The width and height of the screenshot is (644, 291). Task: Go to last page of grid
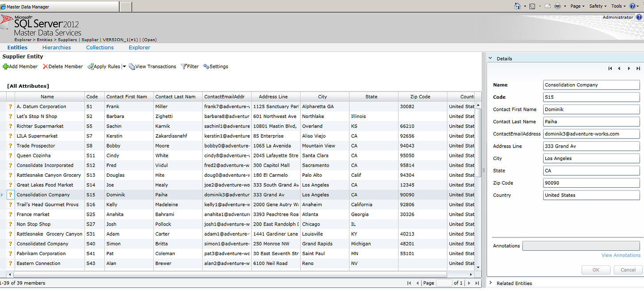coord(477,283)
